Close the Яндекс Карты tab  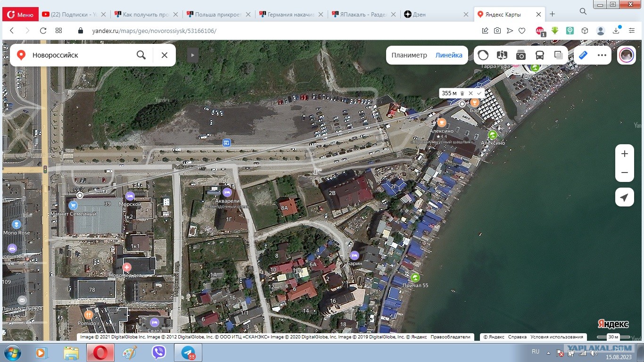click(539, 15)
